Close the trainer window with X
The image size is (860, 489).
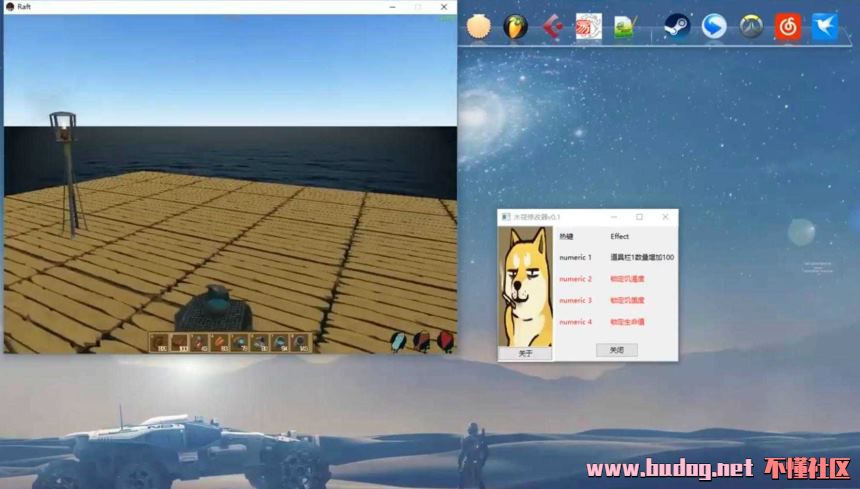click(665, 217)
